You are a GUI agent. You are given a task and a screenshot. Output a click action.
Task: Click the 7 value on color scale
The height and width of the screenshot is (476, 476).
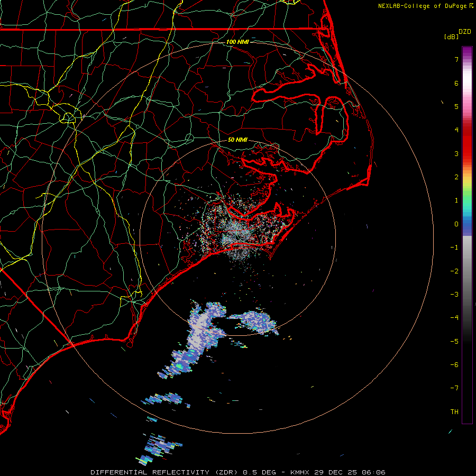(456, 59)
